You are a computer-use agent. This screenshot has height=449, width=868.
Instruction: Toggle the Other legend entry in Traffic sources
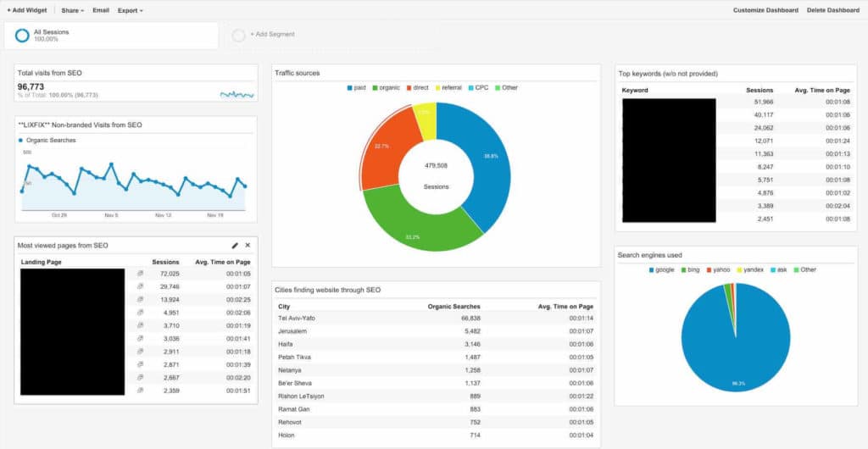[507, 88]
